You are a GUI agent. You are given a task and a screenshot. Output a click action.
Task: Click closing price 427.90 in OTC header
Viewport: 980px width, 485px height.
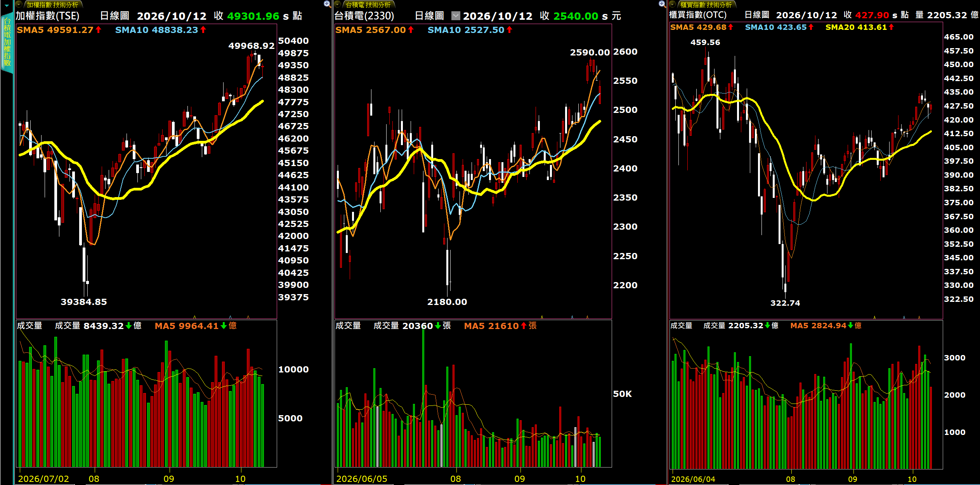click(872, 15)
